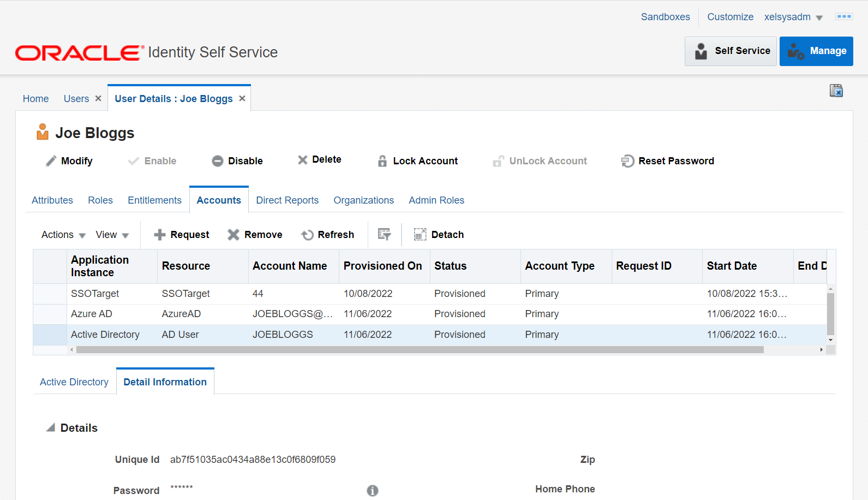This screenshot has width=868, height=500.
Task: Click the Request plus icon
Action: click(159, 235)
